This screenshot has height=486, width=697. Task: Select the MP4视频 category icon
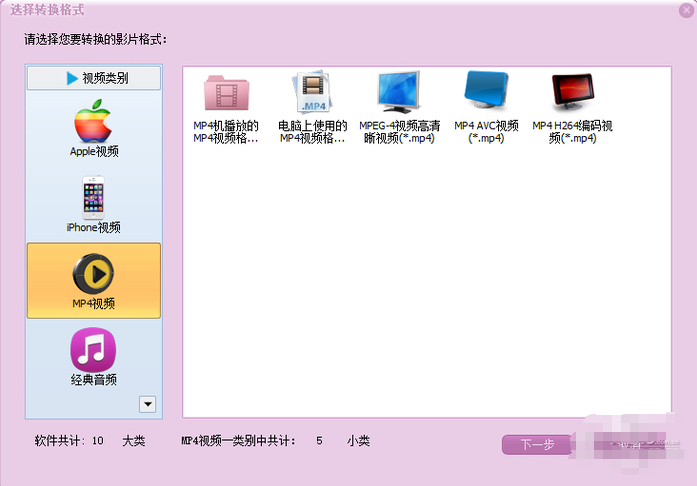[x=93, y=273]
